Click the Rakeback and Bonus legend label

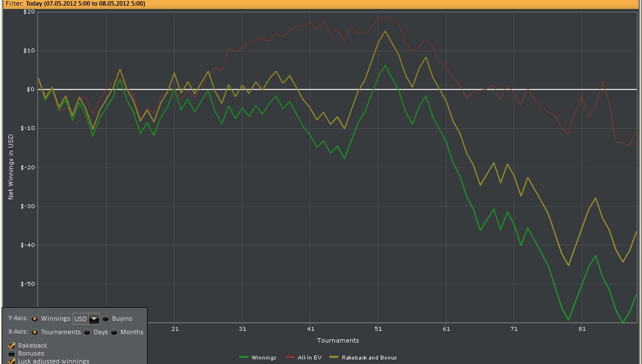point(369,358)
